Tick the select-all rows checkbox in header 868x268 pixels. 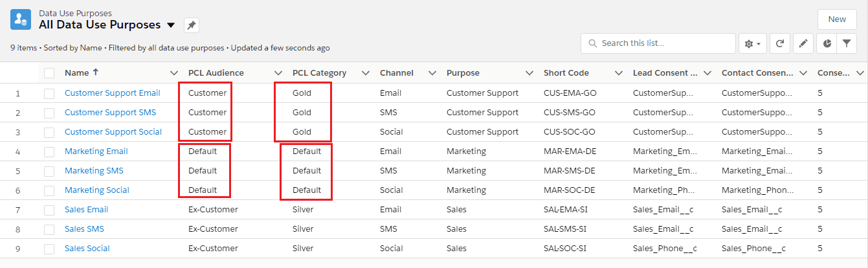tap(49, 73)
